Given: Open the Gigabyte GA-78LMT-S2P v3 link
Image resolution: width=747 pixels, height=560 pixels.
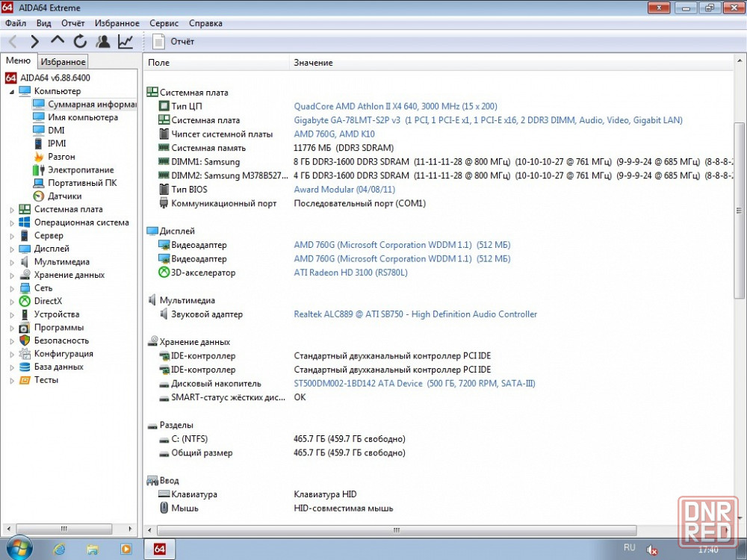Looking at the screenshot, I should pos(489,120).
